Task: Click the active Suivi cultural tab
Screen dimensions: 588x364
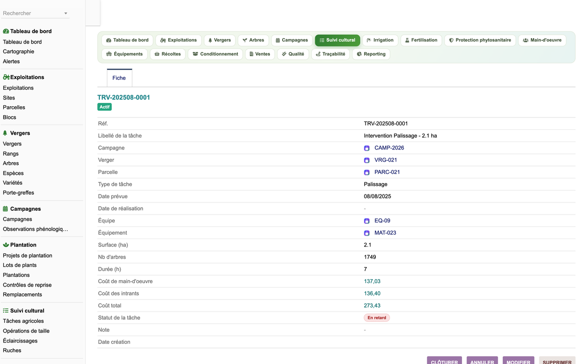Action: click(x=338, y=40)
